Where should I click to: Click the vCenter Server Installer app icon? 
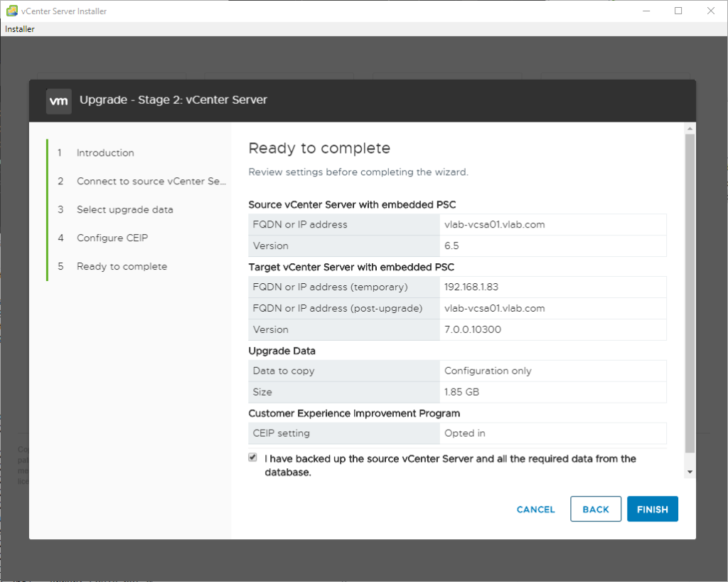[11, 11]
